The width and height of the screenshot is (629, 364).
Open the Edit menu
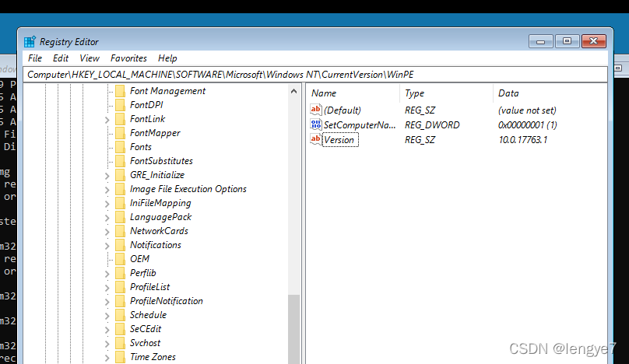(61, 58)
